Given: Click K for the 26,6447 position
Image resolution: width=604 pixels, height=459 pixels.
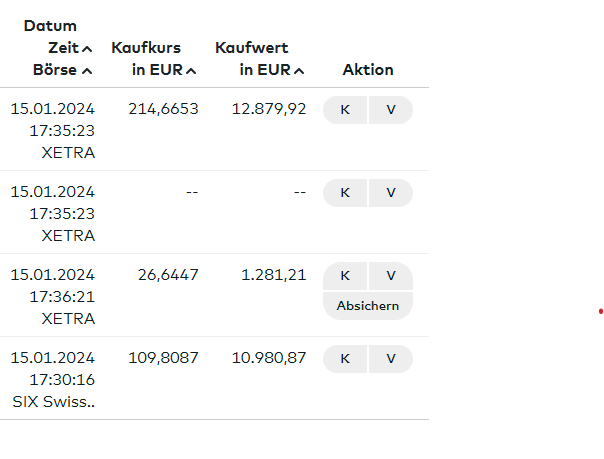Looking at the screenshot, I should click(x=345, y=276).
